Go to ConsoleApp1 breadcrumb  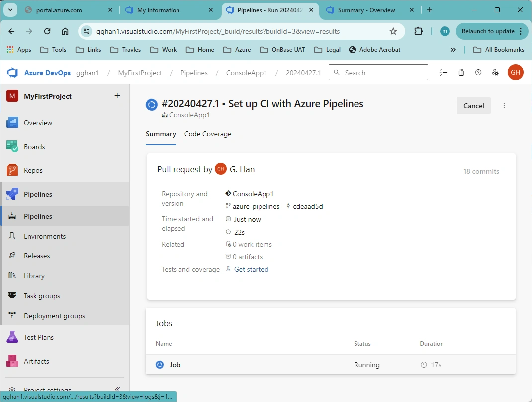click(x=247, y=73)
